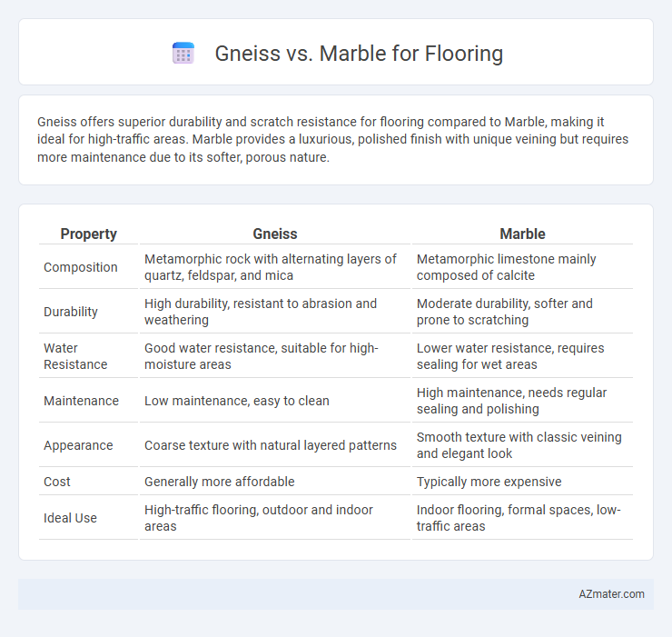Screen dimensions: 672x637
Task: Select the 'Composition' row label
Action: pyautogui.click(x=81, y=267)
